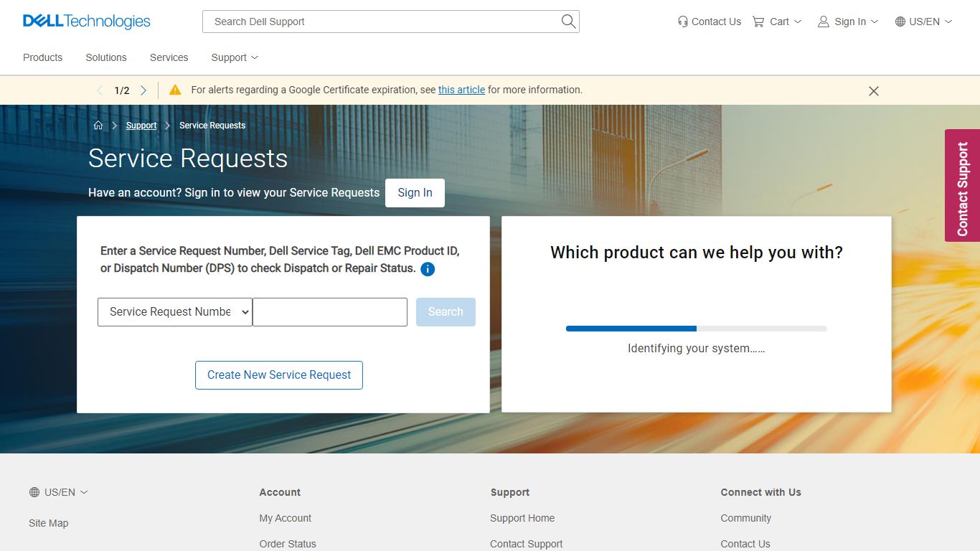
Task: Click the Sign In person icon
Action: click(x=824, y=22)
